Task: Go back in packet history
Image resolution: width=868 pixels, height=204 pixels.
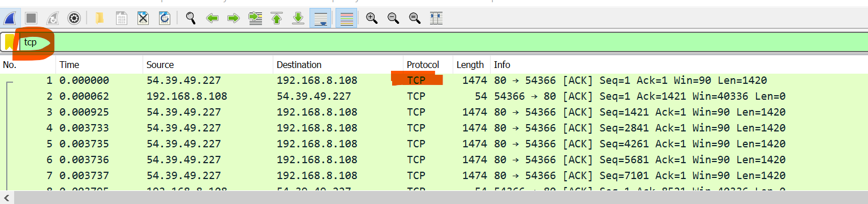Action: coord(212,18)
